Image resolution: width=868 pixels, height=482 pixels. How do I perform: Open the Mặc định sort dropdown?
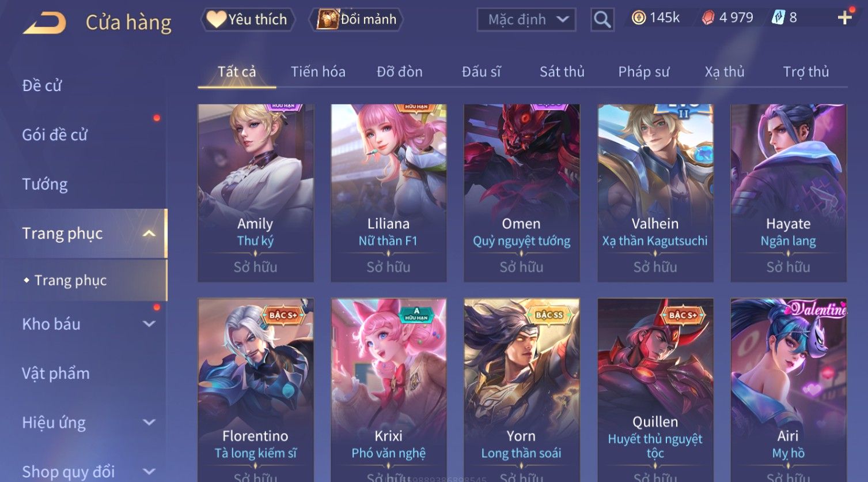pos(526,20)
